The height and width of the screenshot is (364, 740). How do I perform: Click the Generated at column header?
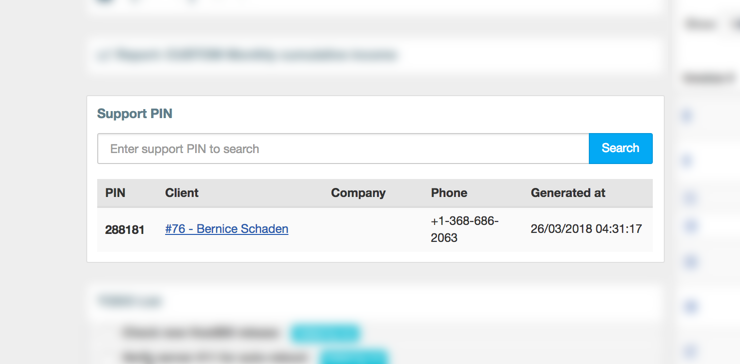568,193
